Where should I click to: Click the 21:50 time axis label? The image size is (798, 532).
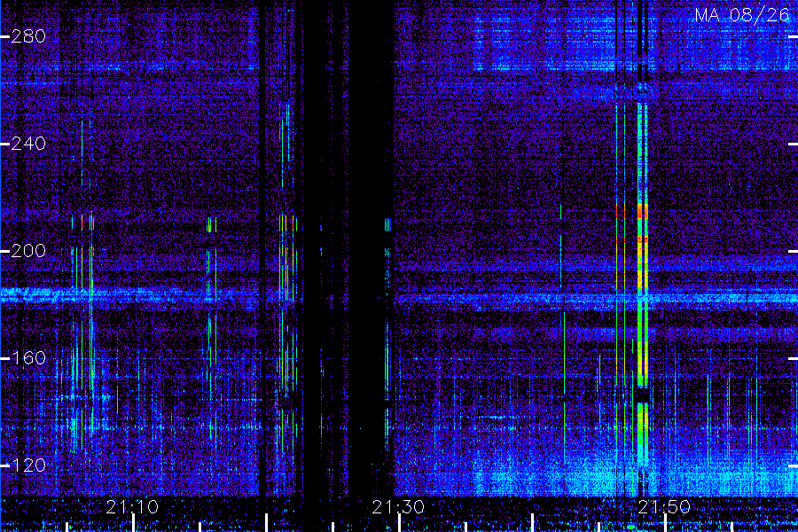[664, 507]
